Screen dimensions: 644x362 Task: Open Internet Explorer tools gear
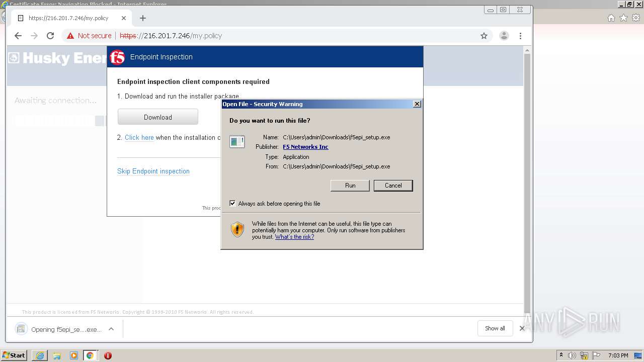tap(636, 18)
